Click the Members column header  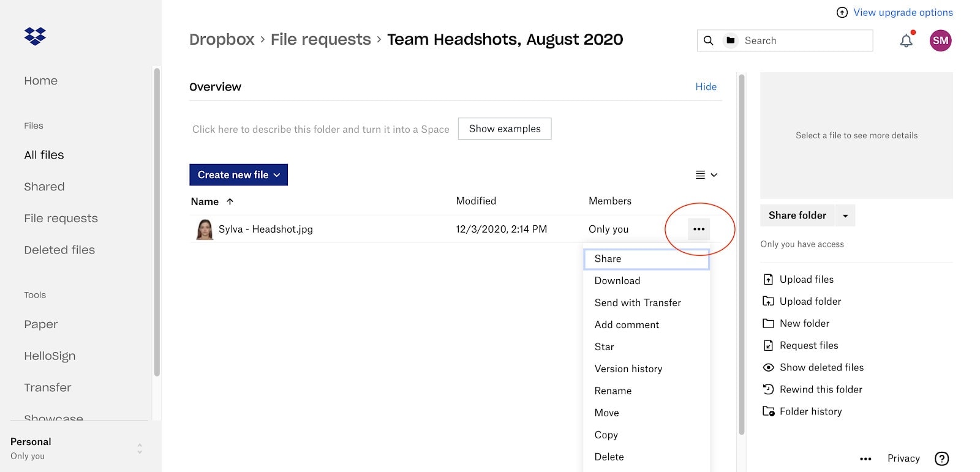tap(610, 201)
